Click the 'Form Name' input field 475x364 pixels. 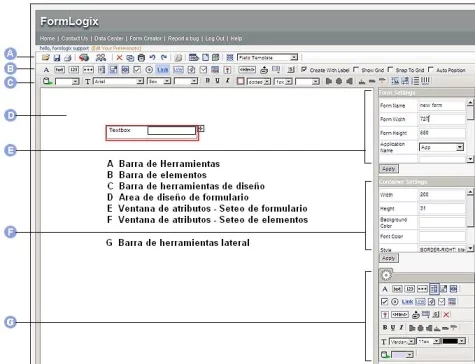click(442, 105)
